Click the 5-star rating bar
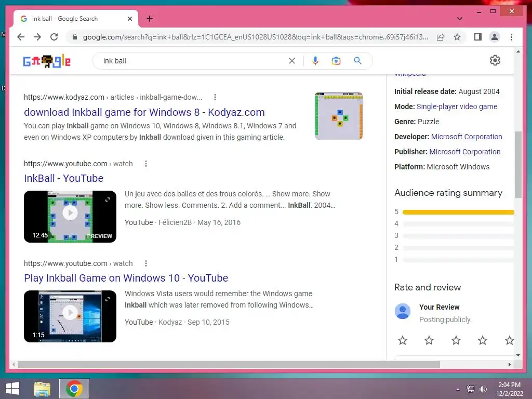The image size is (532, 399). coord(458,212)
